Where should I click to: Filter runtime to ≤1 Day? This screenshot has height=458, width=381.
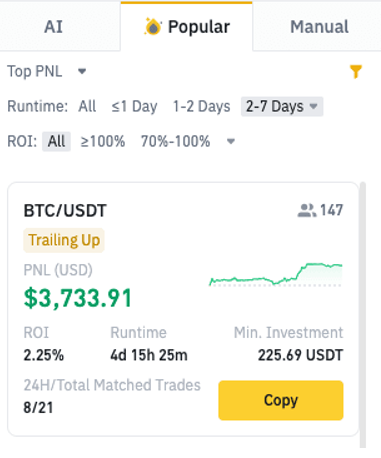point(134,107)
